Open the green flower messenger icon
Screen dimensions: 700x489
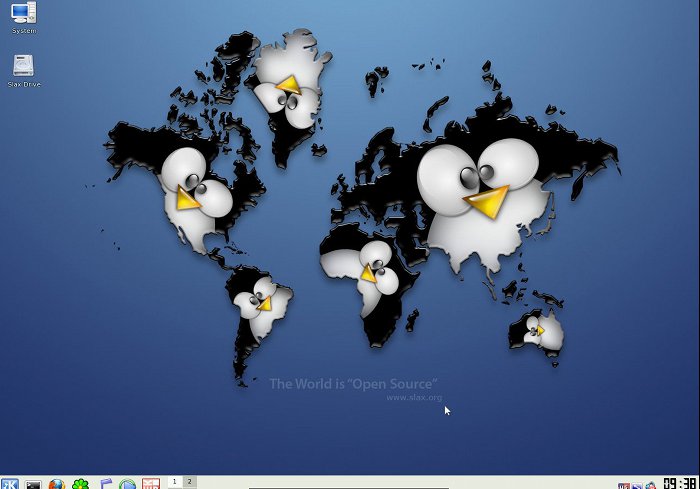(x=80, y=484)
